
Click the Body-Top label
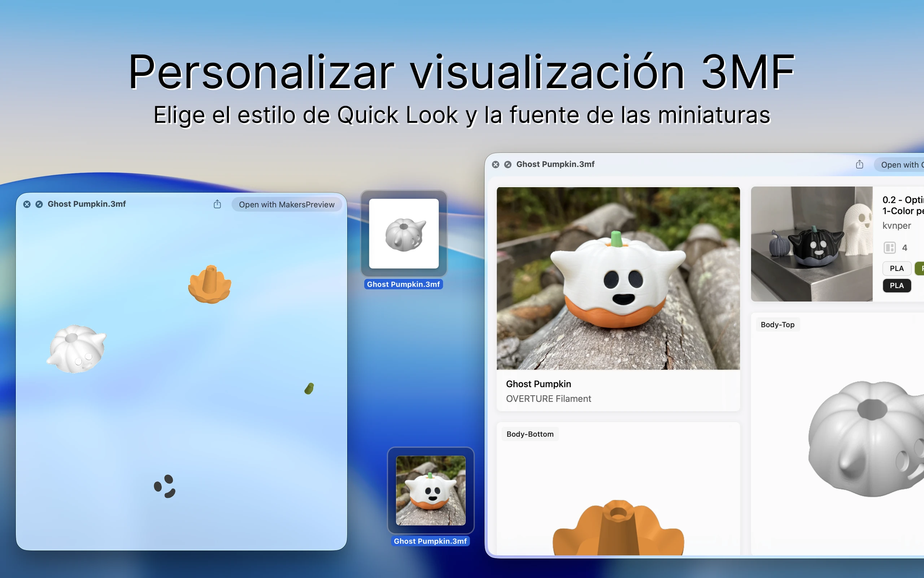[777, 324]
